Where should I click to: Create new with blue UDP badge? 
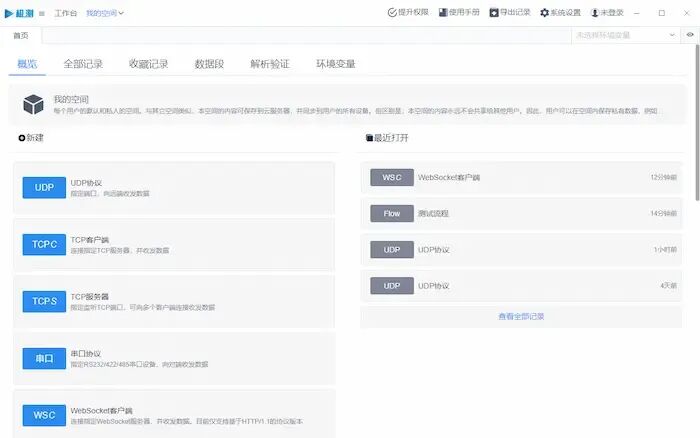coord(44,188)
